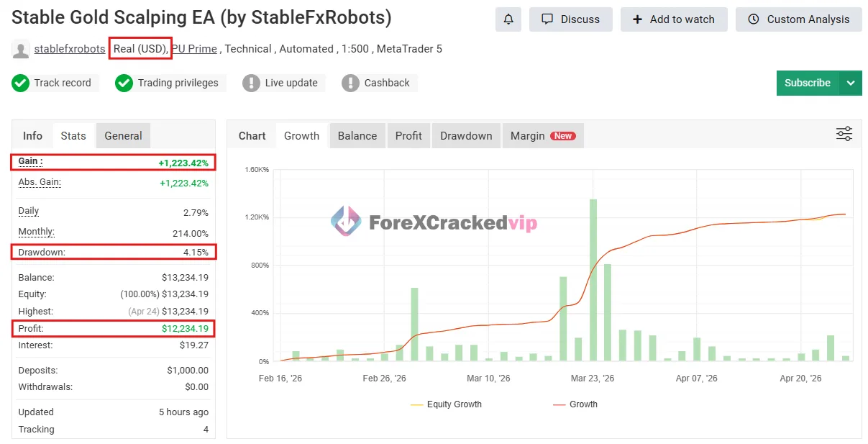
Task: Click the Track record label text
Action: coord(63,83)
